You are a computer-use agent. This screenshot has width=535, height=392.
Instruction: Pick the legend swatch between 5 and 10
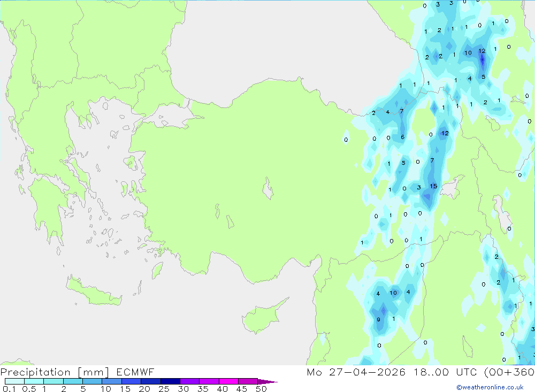(93, 381)
